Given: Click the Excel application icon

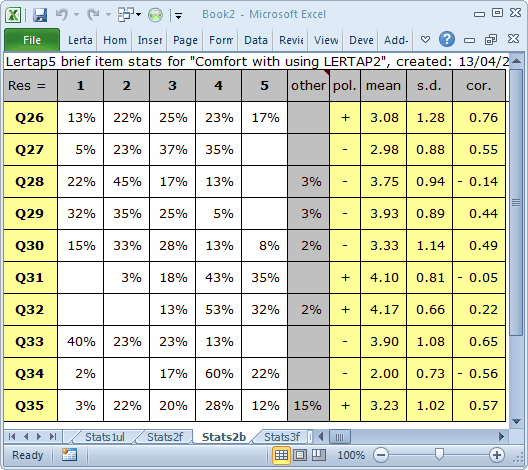Looking at the screenshot, I should tap(13, 15).
